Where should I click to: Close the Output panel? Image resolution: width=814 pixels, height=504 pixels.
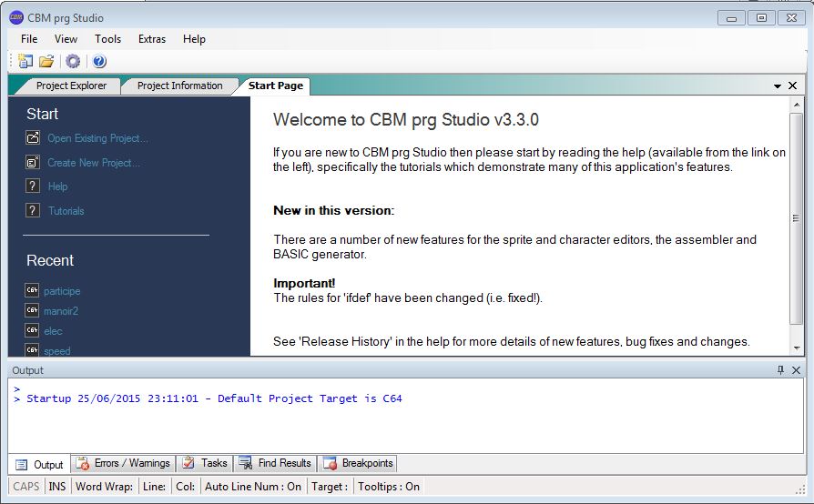coord(796,370)
